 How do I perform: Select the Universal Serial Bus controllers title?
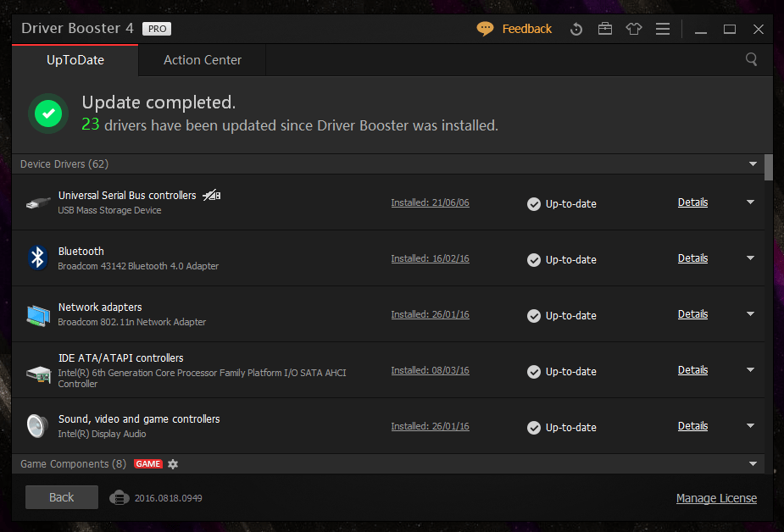[127, 196]
